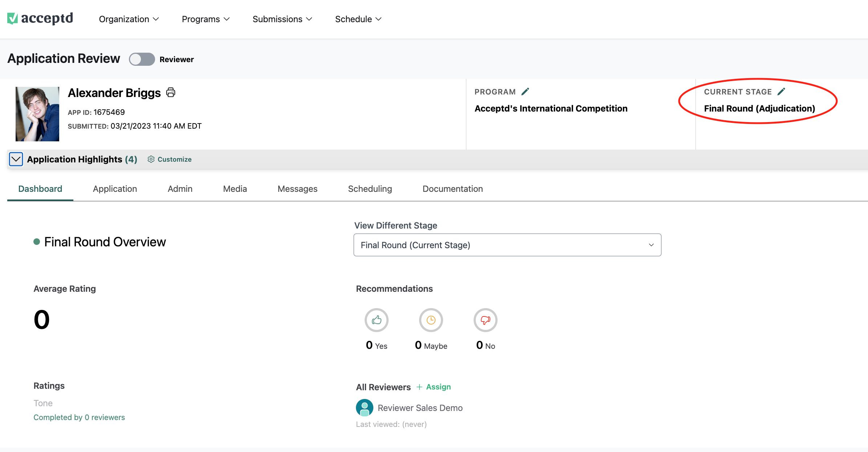The height and width of the screenshot is (452, 868).
Task: Click Last viewed: (never) text
Action: (392, 424)
